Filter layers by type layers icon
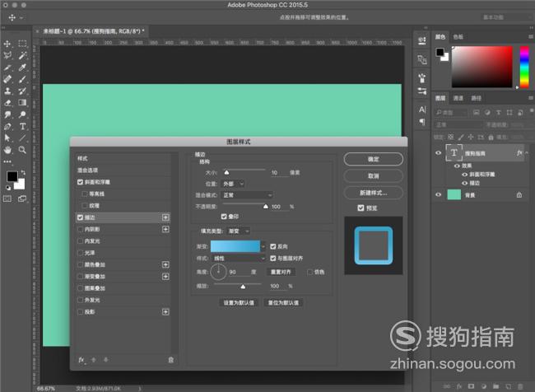 pyautogui.click(x=499, y=112)
